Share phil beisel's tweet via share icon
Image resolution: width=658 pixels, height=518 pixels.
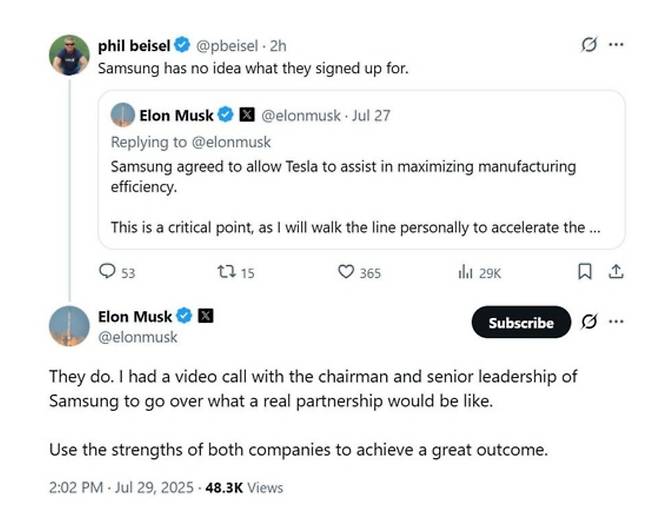click(616, 272)
